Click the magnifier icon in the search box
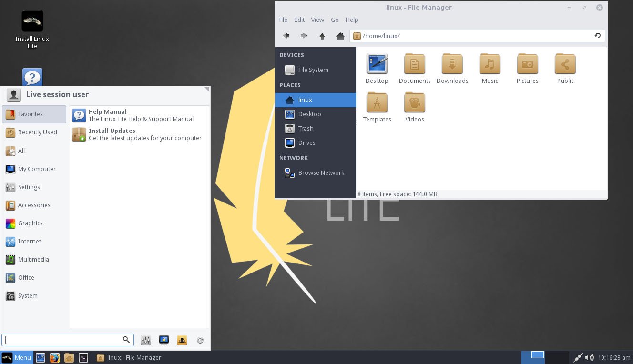 click(x=126, y=339)
